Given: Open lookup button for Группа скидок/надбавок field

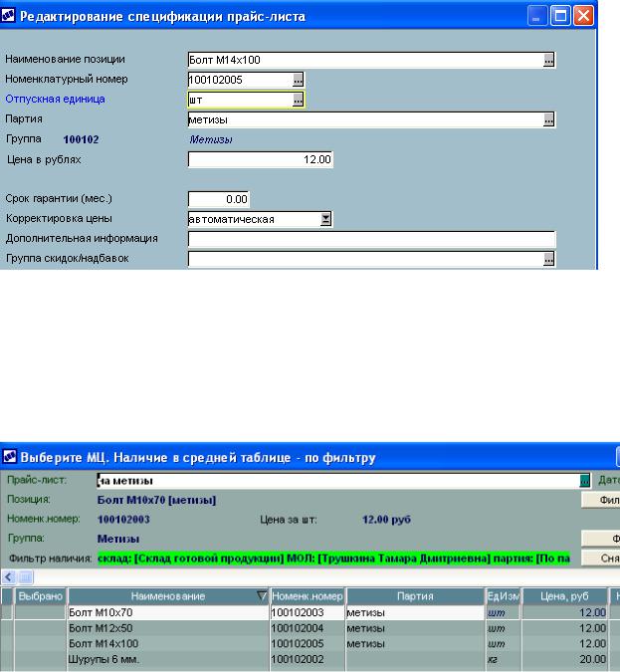Looking at the screenshot, I should coord(548,259).
